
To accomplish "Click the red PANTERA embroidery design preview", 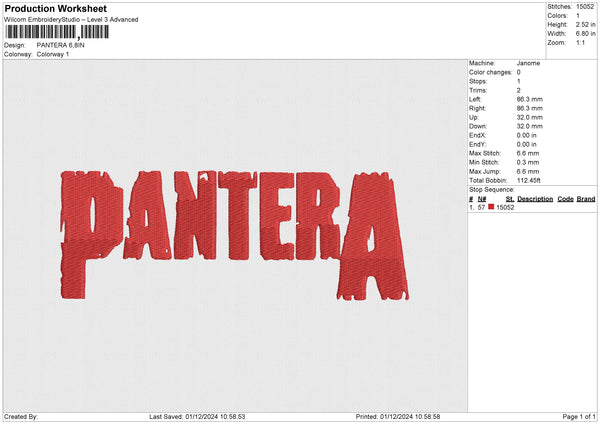I will click(235, 235).
